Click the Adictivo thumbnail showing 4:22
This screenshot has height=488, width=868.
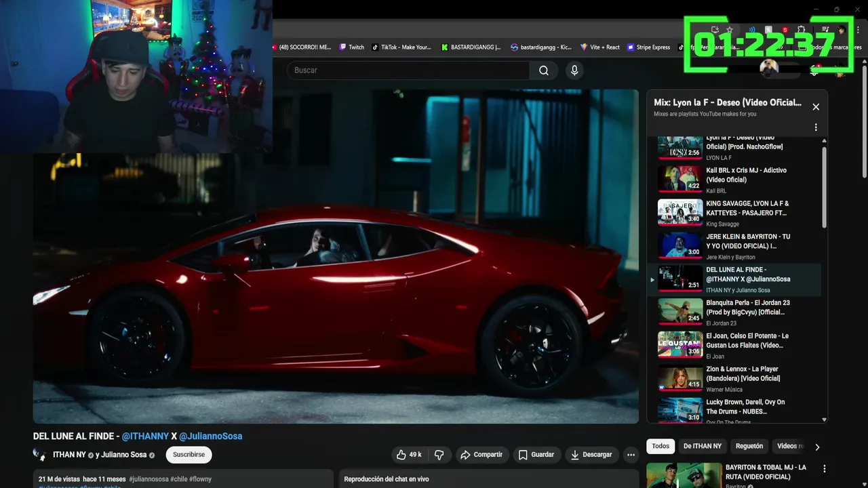pyautogui.click(x=680, y=179)
